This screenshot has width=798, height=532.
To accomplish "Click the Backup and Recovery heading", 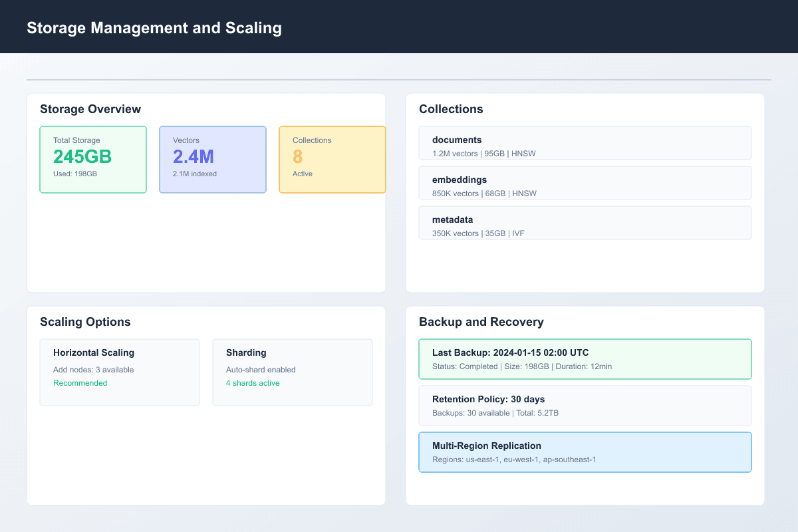I will click(481, 322).
